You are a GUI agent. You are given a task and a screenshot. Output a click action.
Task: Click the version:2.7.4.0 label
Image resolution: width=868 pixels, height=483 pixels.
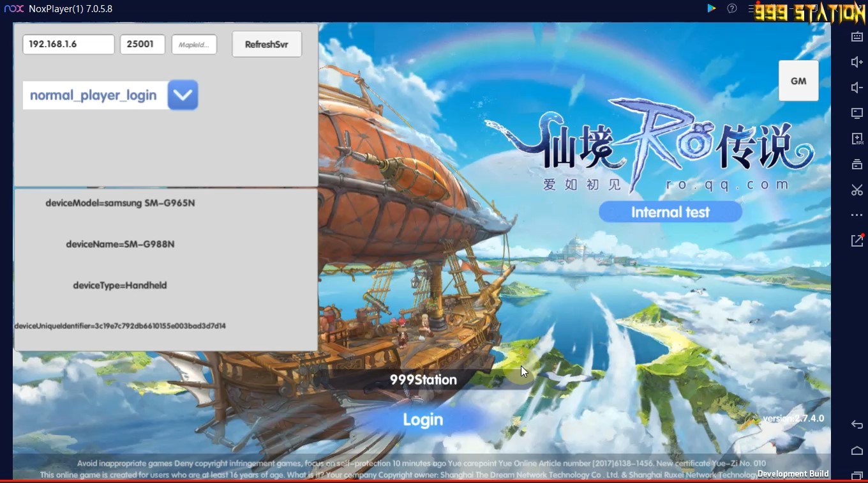click(793, 418)
